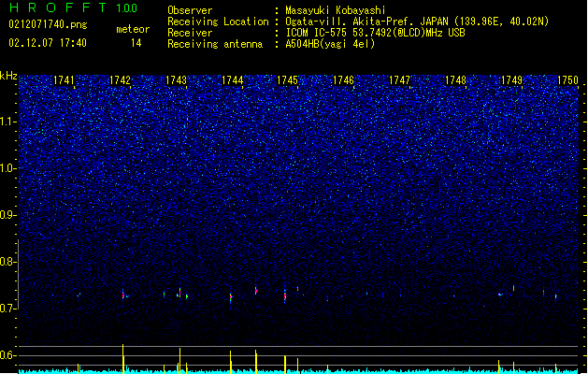Click the 1745 time marker
588x374 pixels.
click(287, 80)
